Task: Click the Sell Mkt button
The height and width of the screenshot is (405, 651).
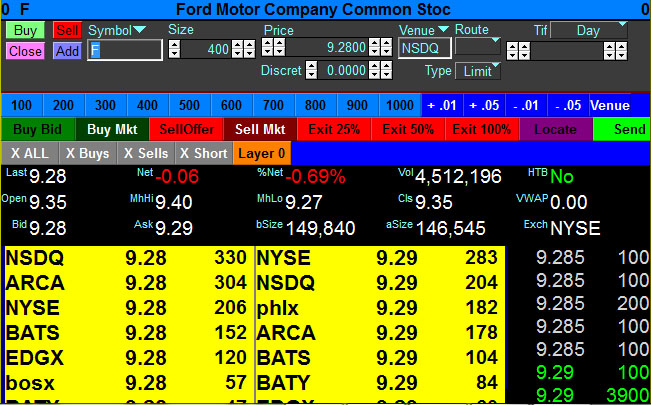Action: point(260,129)
